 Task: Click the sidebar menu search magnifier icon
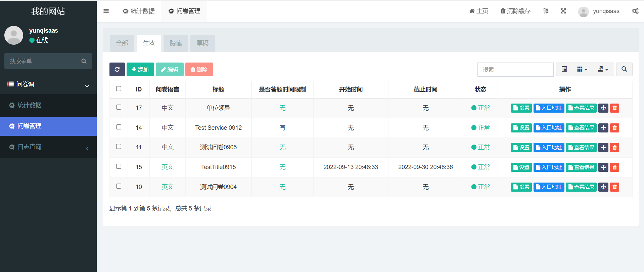pyautogui.click(x=84, y=61)
